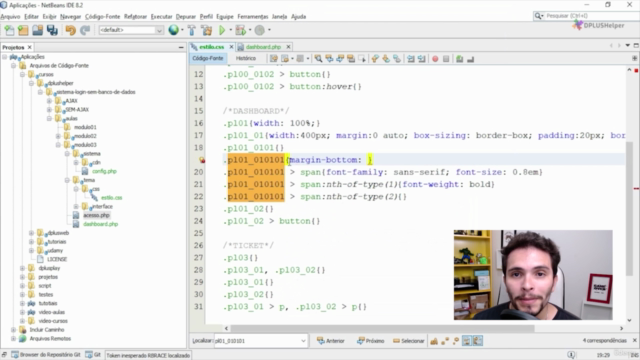Open the Arquivo menu
This screenshot has width=640, height=360.
[11, 17]
